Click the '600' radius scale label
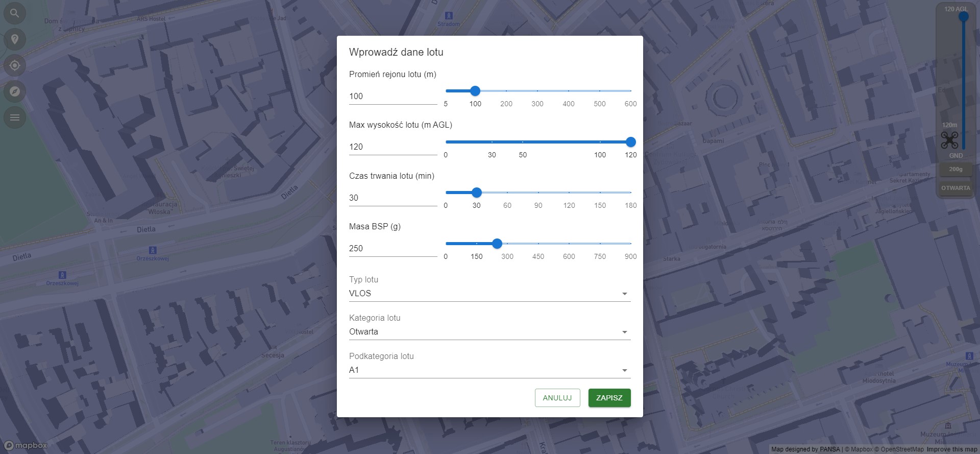The width and height of the screenshot is (980, 454). click(x=630, y=104)
